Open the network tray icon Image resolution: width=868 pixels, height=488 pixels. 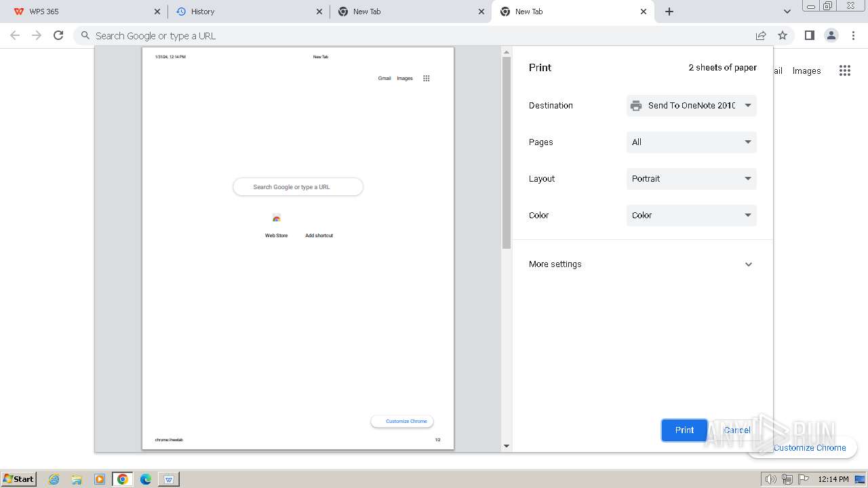tap(787, 479)
